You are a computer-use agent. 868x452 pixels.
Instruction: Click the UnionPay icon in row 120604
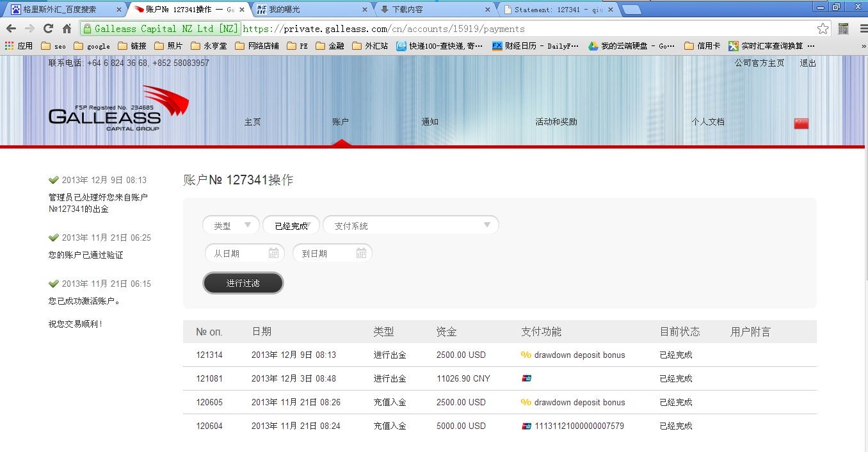[526, 426]
